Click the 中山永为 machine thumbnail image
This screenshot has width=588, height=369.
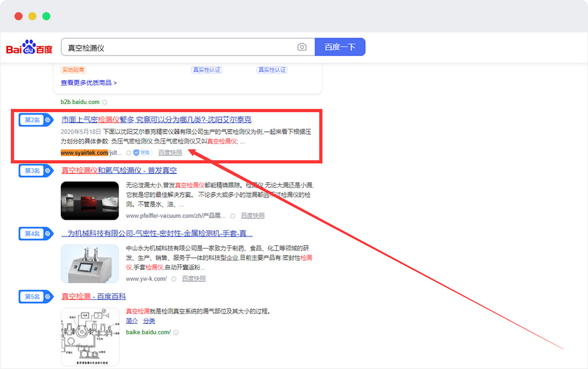tap(90, 264)
